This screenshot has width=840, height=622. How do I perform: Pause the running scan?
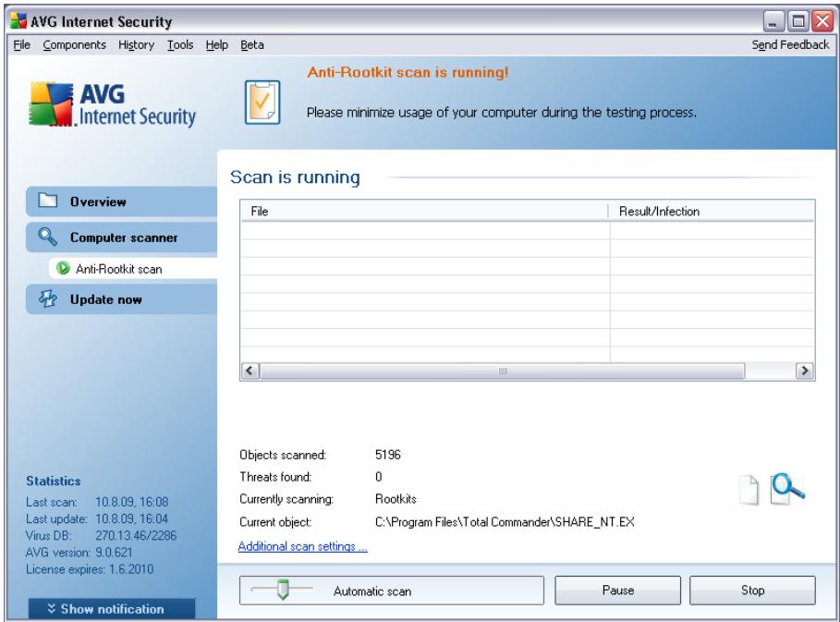tap(617, 591)
